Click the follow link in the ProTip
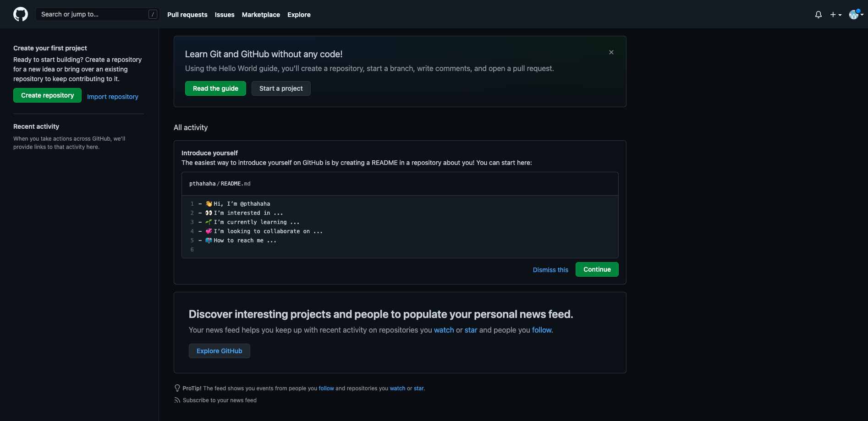868x421 pixels. point(326,388)
